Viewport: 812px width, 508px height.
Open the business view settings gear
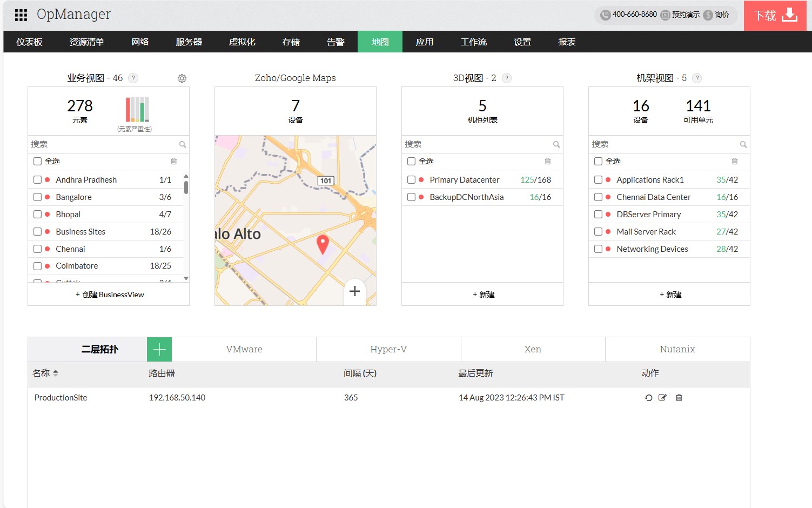pyautogui.click(x=182, y=78)
